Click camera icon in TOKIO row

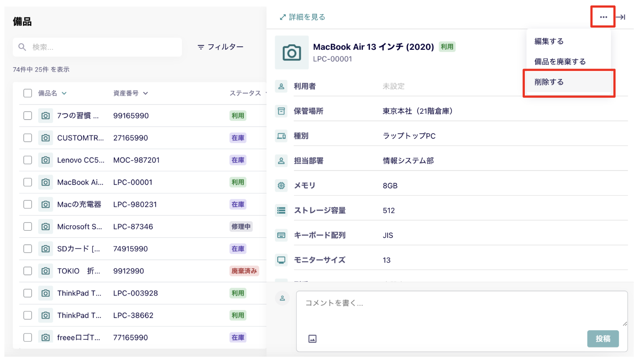pyautogui.click(x=46, y=270)
